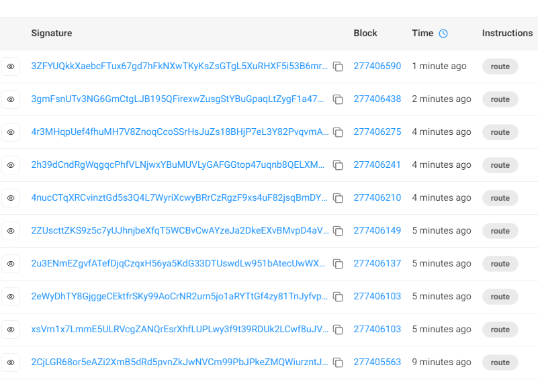Click route tag in 2eWyDhTY row
This screenshot has height=392, width=538.
point(500,297)
